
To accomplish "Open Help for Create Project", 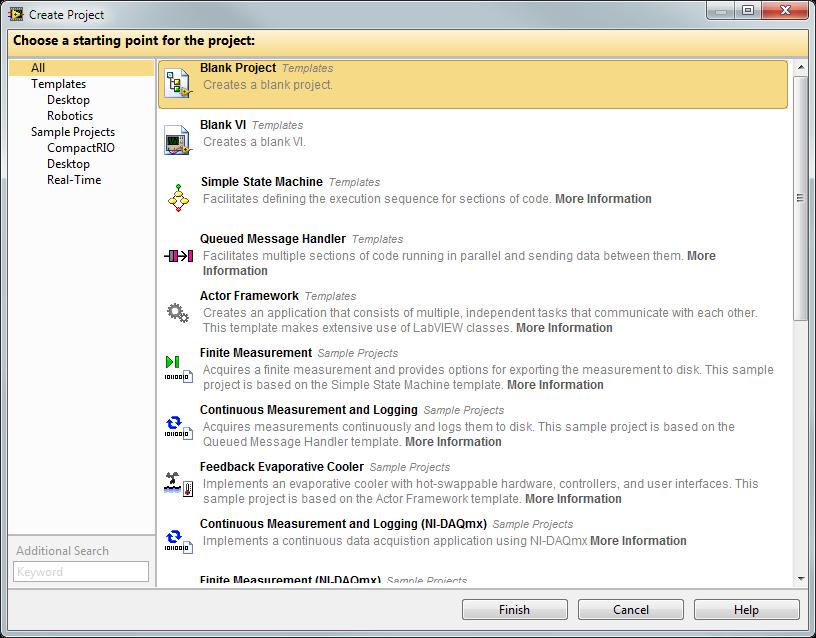I will [747, 609].
